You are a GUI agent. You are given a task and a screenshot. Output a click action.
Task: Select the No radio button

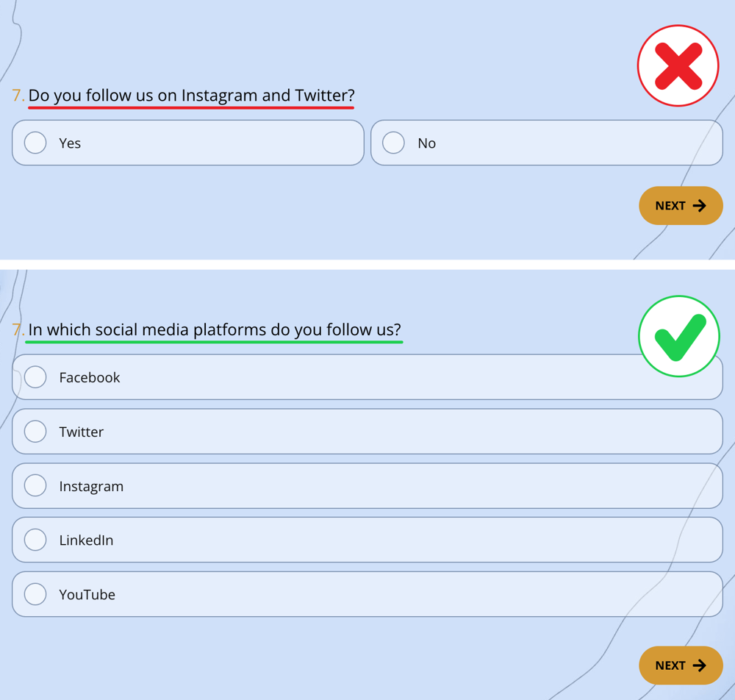point(394,143)
